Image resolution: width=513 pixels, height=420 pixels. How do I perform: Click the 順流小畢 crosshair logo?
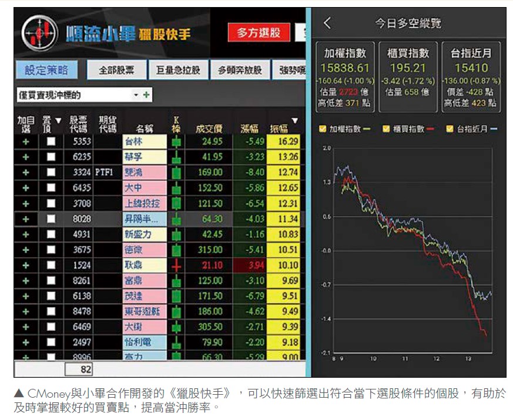[x=39, y=33]
